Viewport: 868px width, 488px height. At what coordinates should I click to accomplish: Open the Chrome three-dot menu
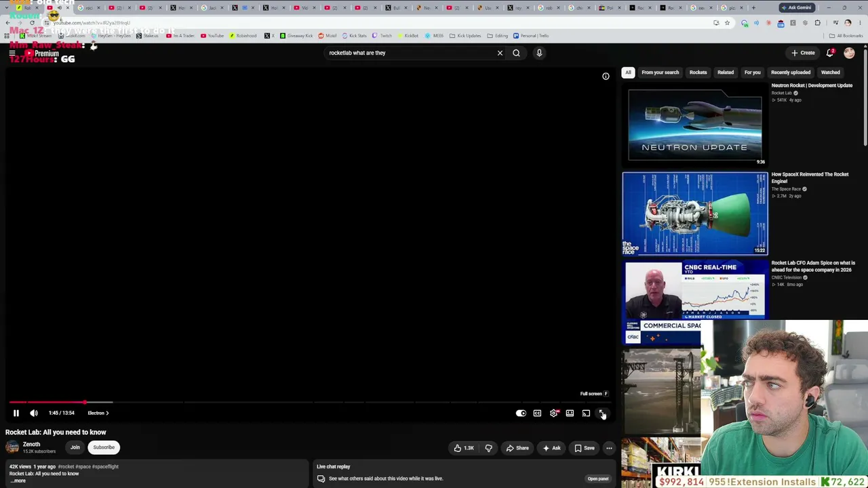tap(860, 23)
